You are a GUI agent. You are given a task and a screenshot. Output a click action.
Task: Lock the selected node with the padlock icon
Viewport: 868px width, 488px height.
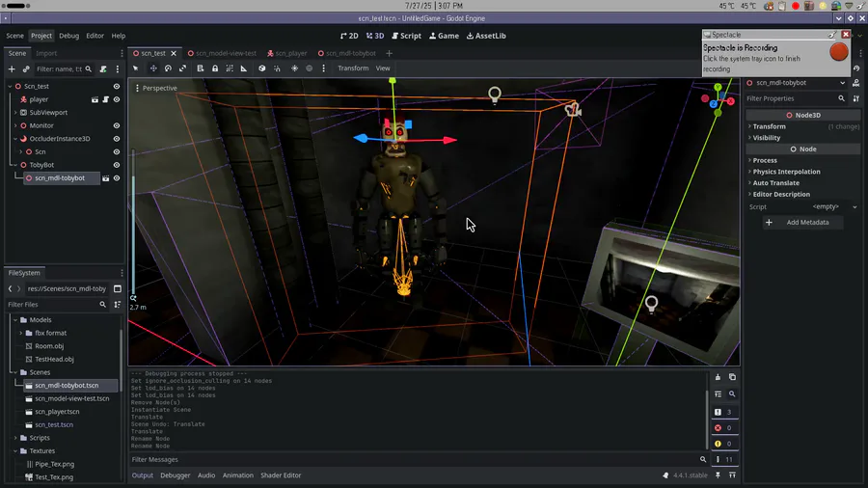pos(215,68)
